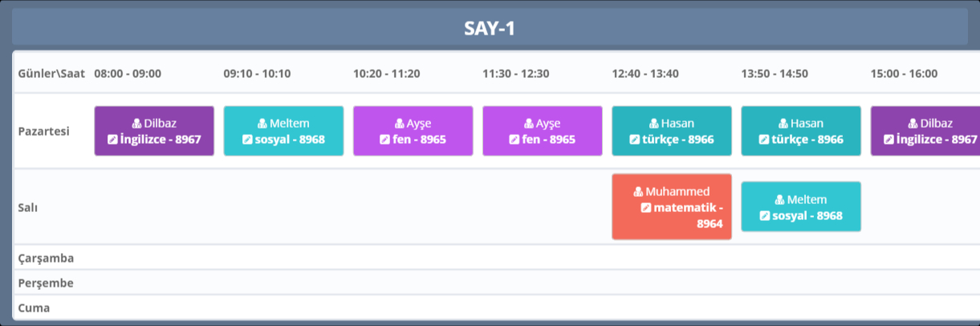Click the 13:50 - 14:50 column header
This screenshot has height=326, width=980.
pyautogui.click(x=775, y=74)
